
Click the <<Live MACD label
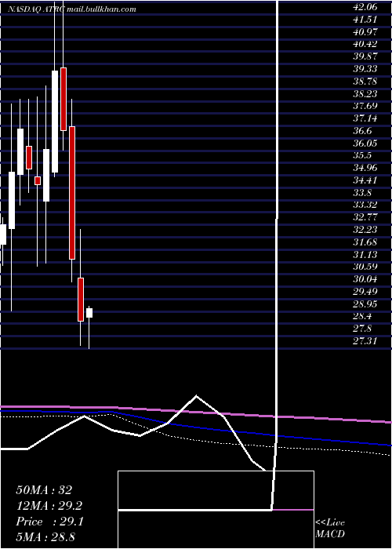point(330,529)
